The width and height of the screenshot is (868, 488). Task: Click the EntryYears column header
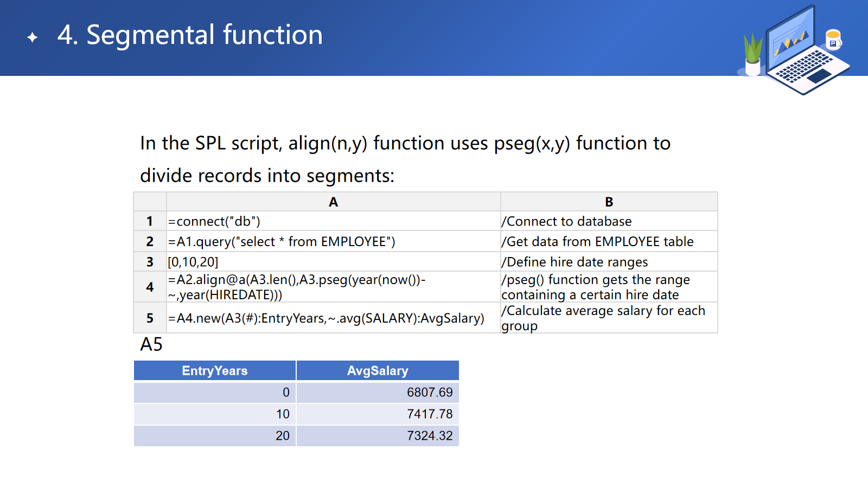click(215, 371)
